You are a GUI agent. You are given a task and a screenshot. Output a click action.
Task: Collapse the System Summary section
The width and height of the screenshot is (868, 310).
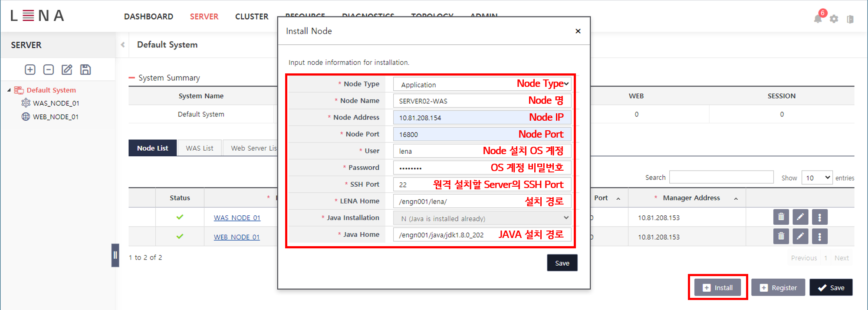tap(132, 78)
